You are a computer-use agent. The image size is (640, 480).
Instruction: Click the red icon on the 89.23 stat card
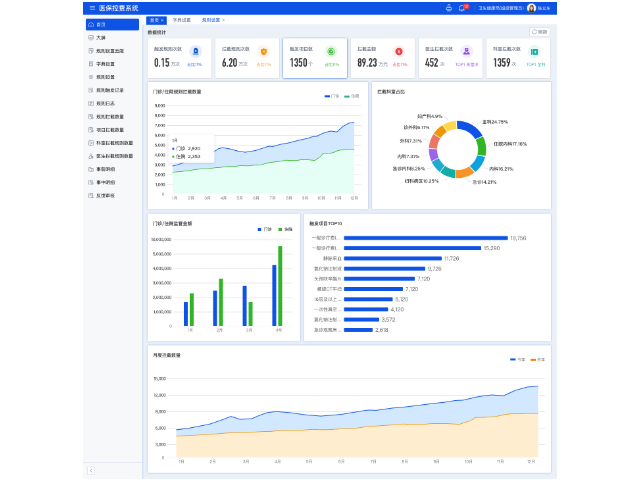click(400, 51)
